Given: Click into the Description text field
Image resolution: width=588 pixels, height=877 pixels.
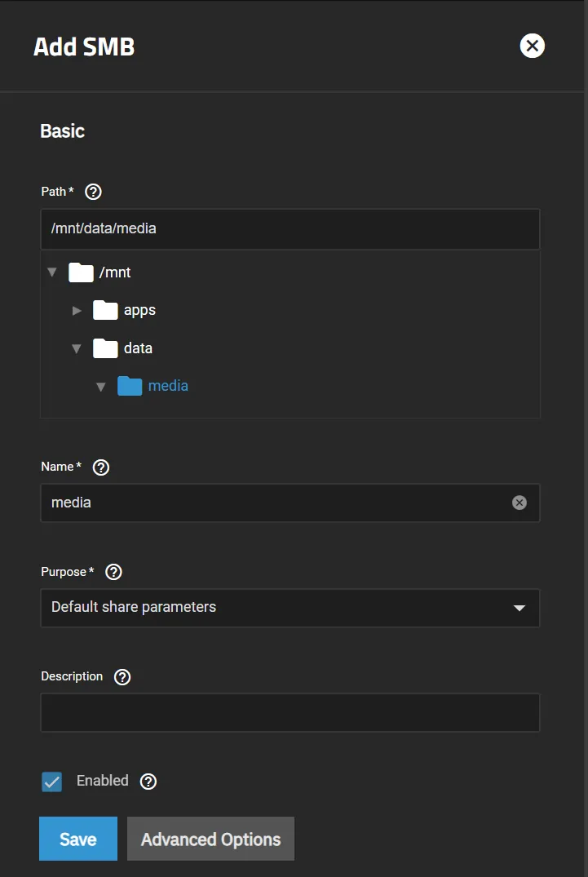Looking at the screenshot, I should click(290, 712).
